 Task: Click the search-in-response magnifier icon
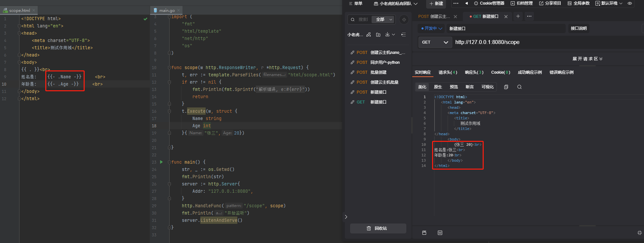pyautogui.click(x=519, y=87)
